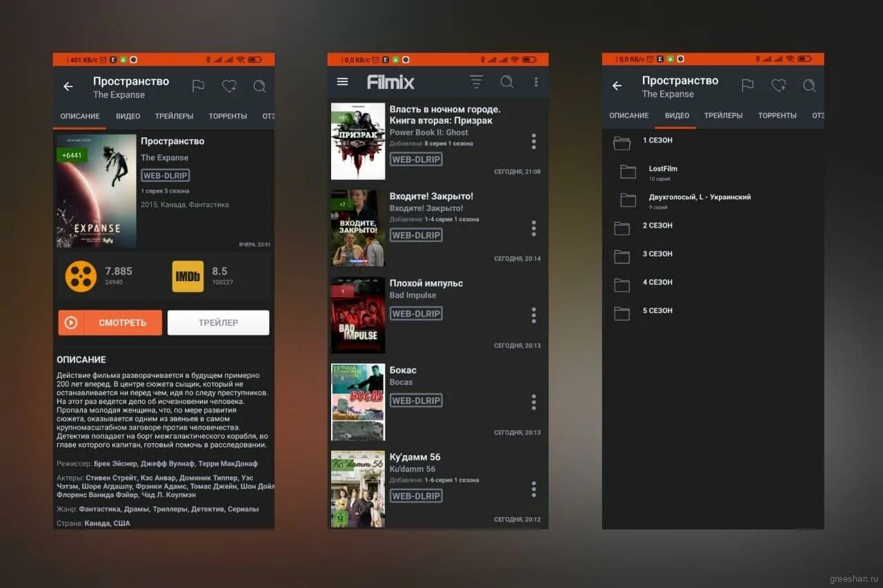
Task: Open options for Бокас
Action: pos(533,403)
